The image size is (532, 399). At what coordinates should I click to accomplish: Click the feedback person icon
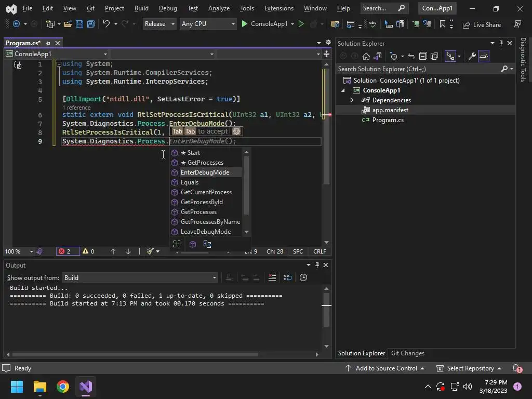coord(517,24)
